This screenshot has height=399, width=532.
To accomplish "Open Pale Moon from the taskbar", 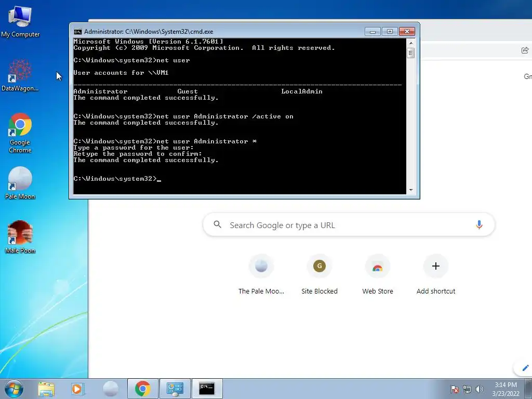I will (110, 389).
